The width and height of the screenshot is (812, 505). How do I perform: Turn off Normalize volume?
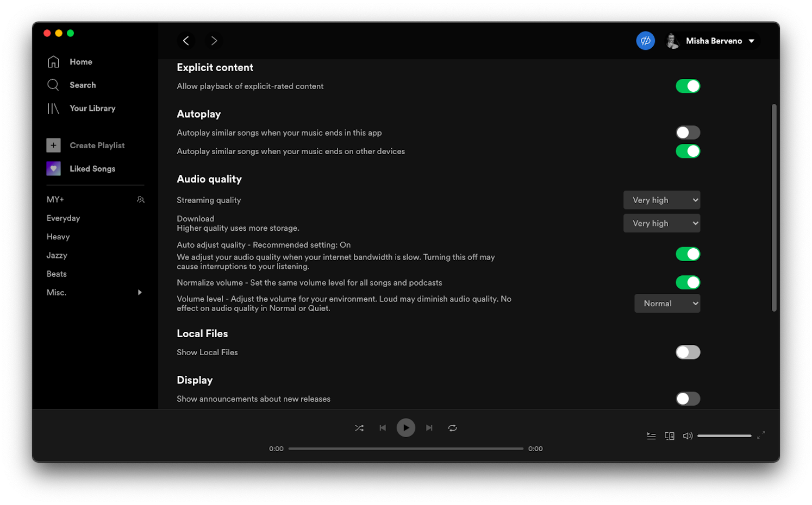(x=688, y=282)
